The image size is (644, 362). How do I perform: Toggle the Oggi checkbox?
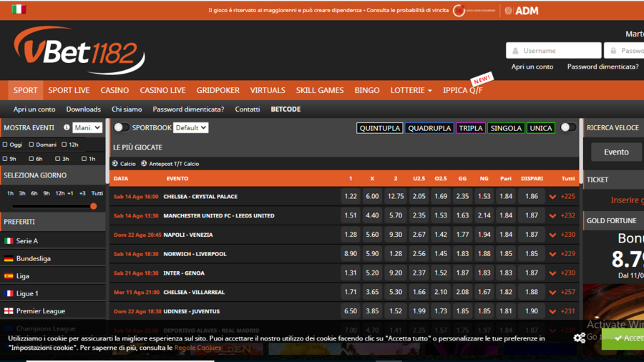pos(5,145)
